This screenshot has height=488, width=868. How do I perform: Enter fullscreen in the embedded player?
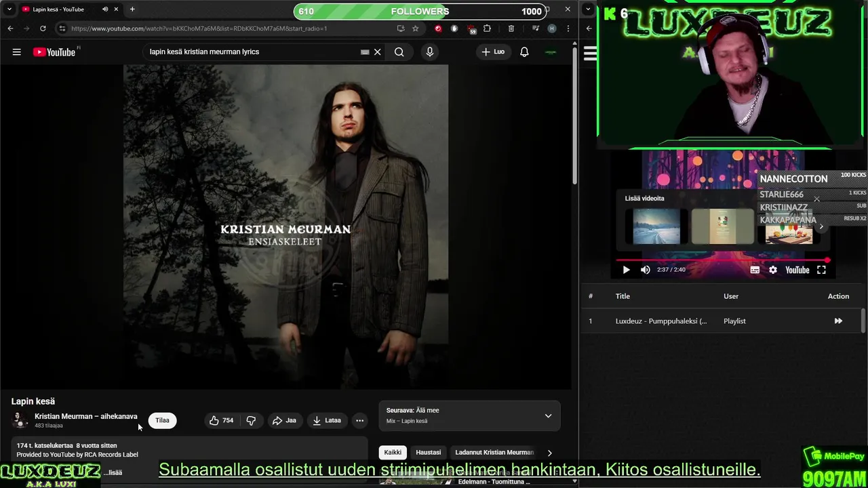pos(821,270)
